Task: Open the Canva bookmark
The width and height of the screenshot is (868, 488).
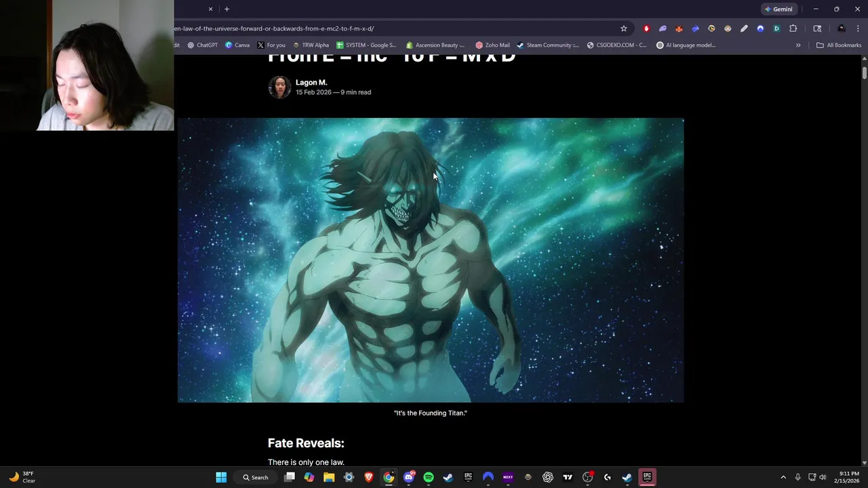Action: click(x=237, y=45)
